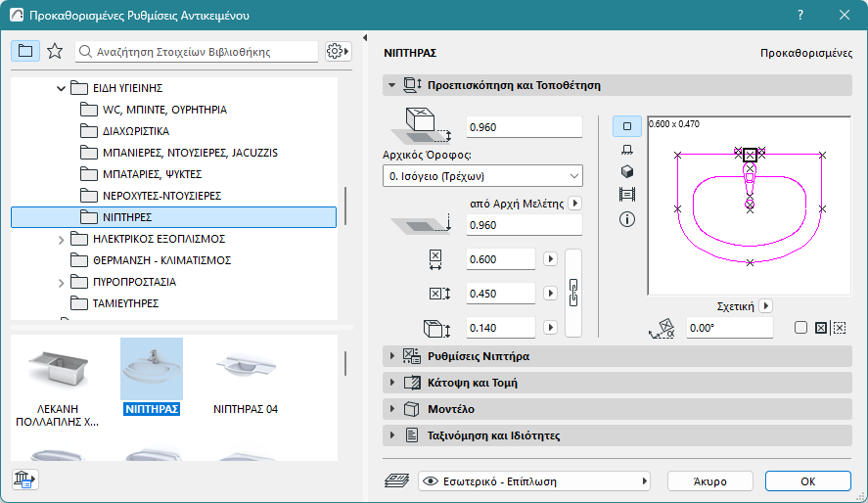Tick the empty checkbox beside the mirror icons
868x503 pixels.
point(800,328)
